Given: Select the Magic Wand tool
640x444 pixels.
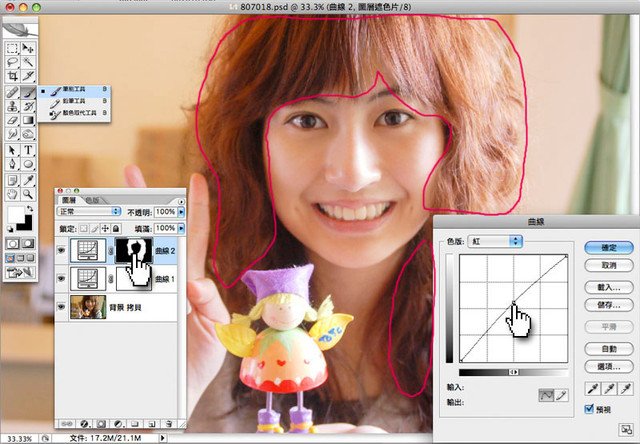Looking at the screenshot, I should pos(28,62).
